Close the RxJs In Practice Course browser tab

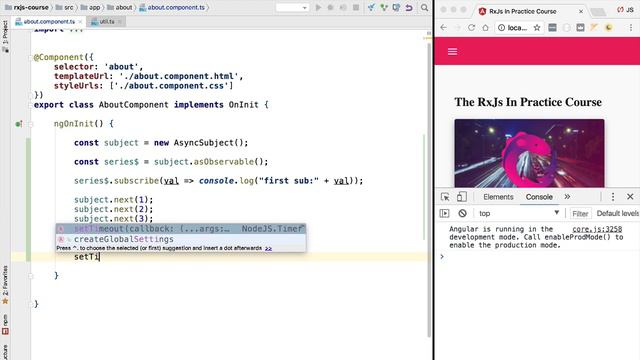581,11
